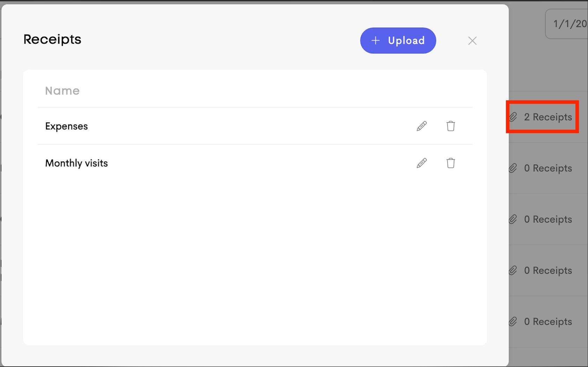The width and height of the screenshot is (588, 367).
Task: Open the third 0 Receipts link
Action: (548, 271)
